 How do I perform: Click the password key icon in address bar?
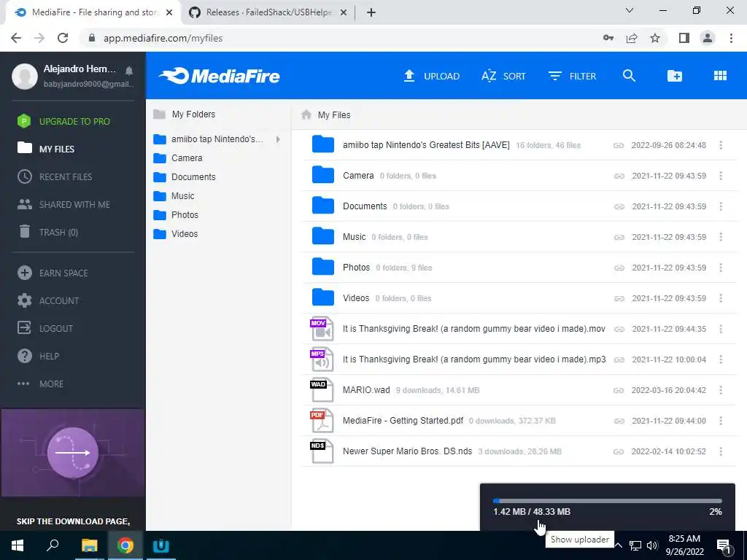click(x=608, y=38)
